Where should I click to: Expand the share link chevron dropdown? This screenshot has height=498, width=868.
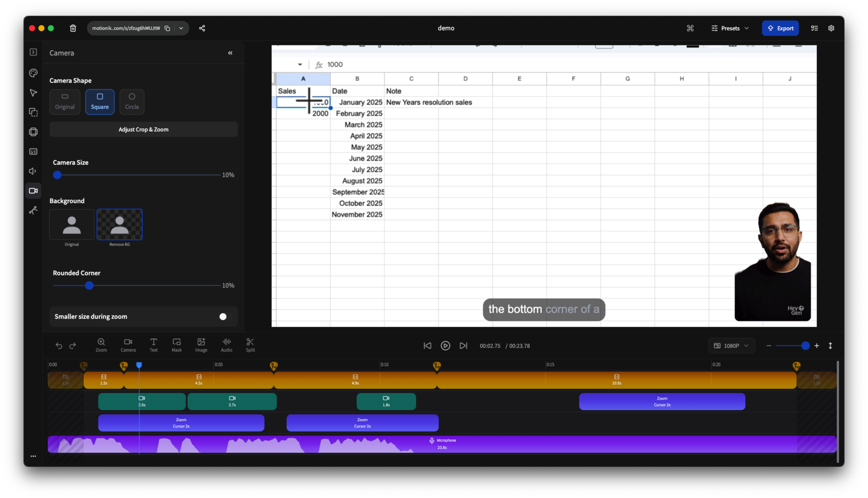click(x=181, y=28)
